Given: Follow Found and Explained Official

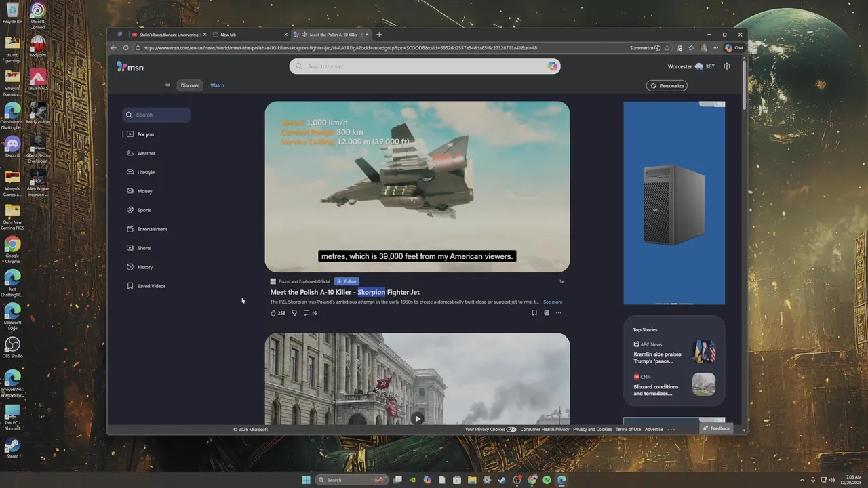Looking at the screenshot, I should click(347, 281).
